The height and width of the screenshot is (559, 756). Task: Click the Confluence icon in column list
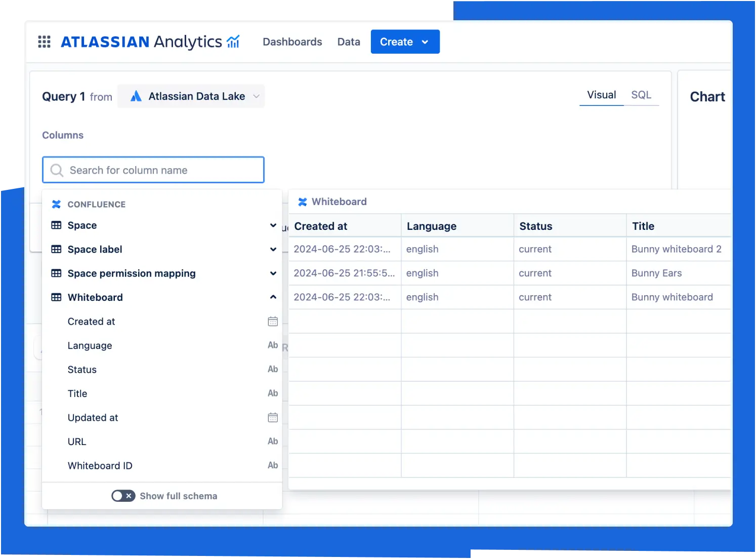coord(56,204)
